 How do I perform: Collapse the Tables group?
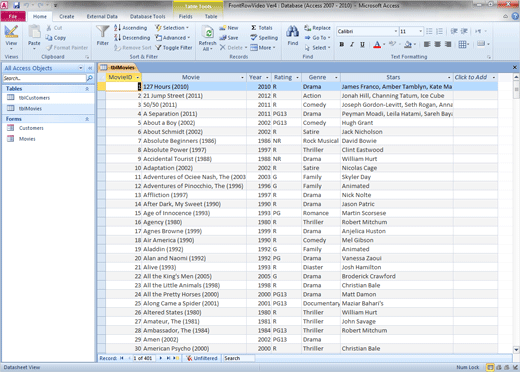[87, 89]
